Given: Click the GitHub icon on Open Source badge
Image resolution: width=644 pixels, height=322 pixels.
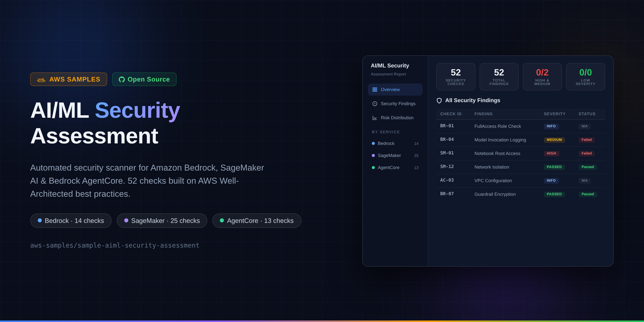Looking at the screenshot, I should pos(122,79).
